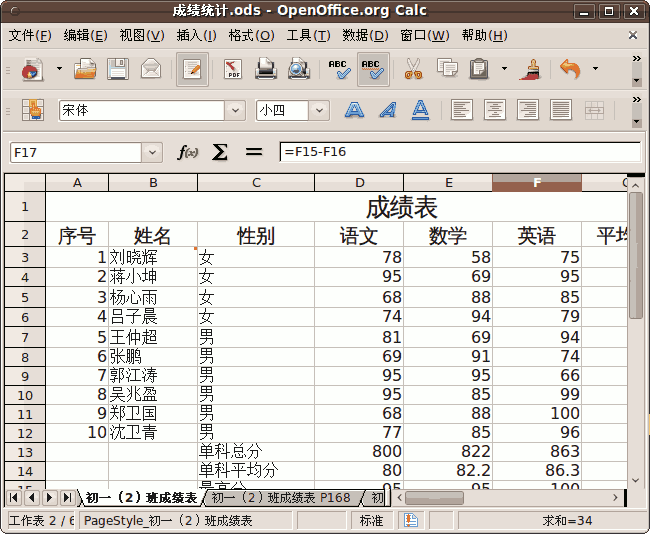The width and height of the screenshot is (650, 534).
Task: Click the Undo arrow icon
Action: point(570,69)
